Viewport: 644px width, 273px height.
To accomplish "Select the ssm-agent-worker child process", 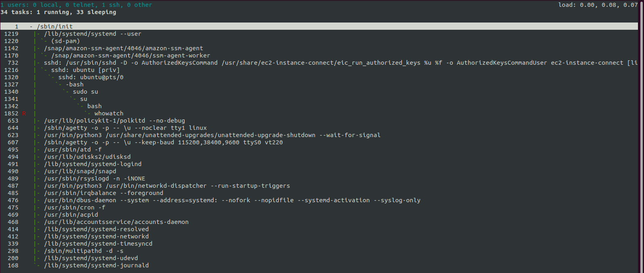I will point(130,55).
